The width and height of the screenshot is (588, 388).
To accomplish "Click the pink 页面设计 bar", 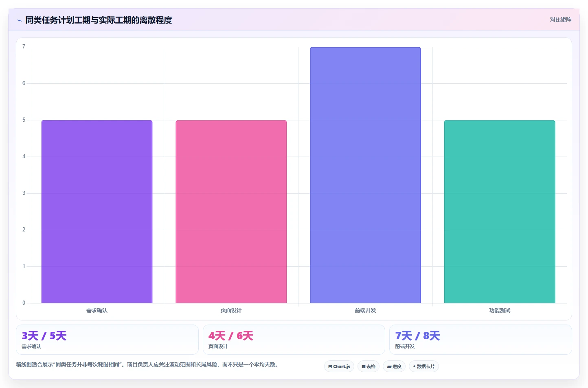I will (x=231, y=211).
